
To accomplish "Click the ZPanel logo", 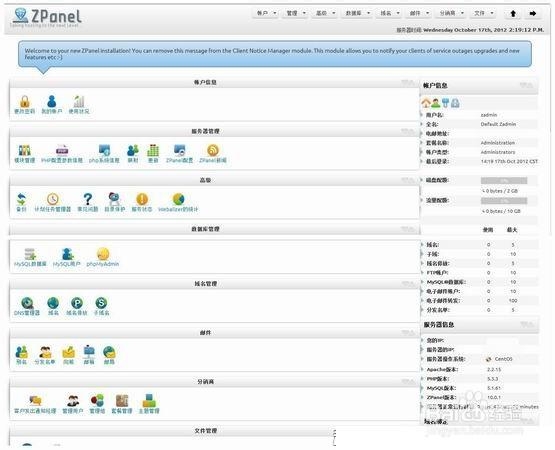I will (x=47, y=17).
